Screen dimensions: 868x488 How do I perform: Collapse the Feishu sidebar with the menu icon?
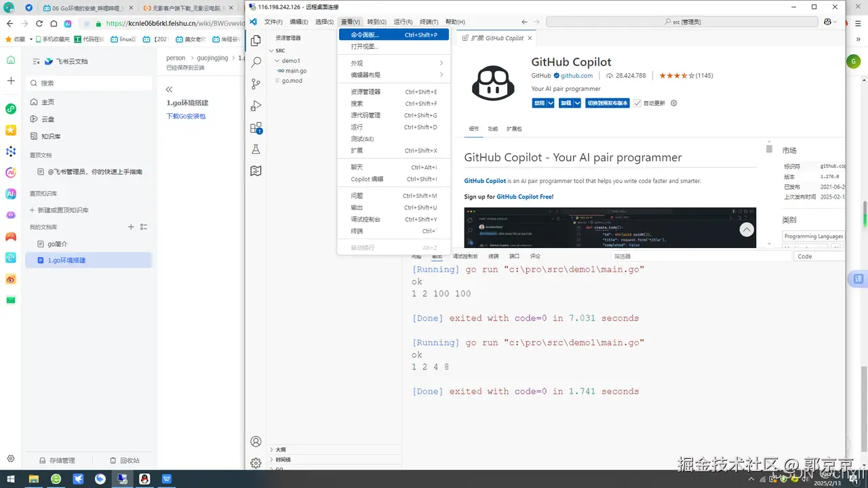(36, 61)
